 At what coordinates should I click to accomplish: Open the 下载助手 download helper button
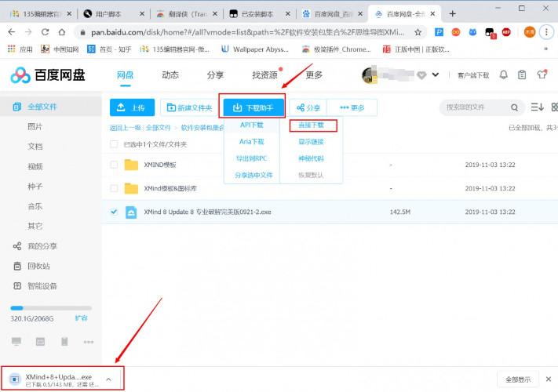253,107
